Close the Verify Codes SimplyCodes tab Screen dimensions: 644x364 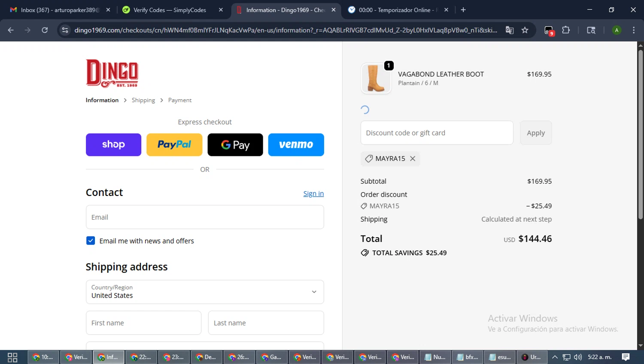point(221,10)
